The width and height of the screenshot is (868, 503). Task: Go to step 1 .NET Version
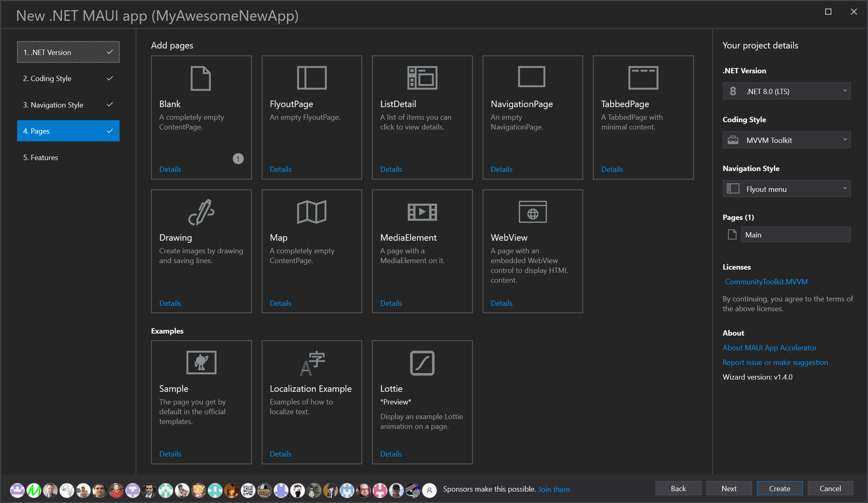(x=68, y=52)
